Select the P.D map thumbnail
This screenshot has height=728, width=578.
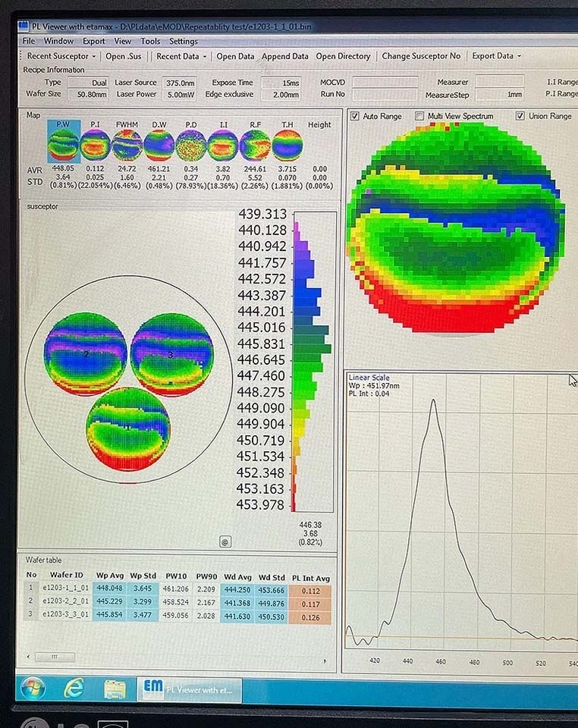click(191, 145)
